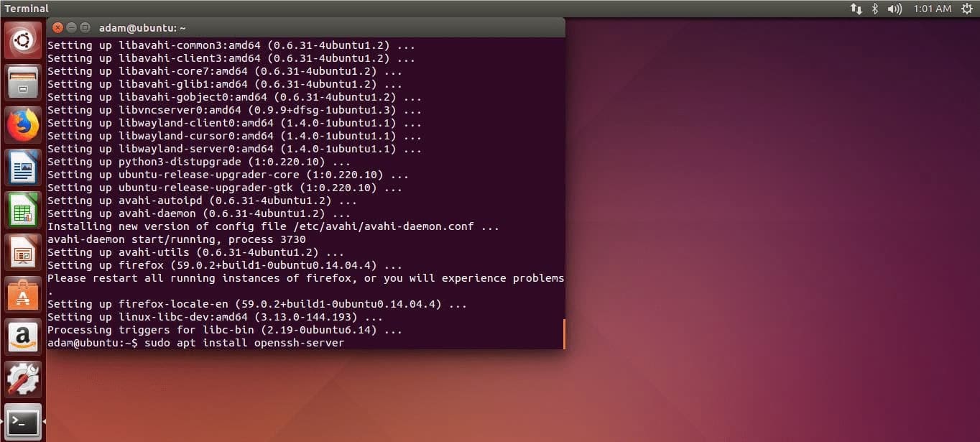Viewport: 980px width, 442px height.
Task: Open the 1:01 AM clock menu
Action: [933, 9]
